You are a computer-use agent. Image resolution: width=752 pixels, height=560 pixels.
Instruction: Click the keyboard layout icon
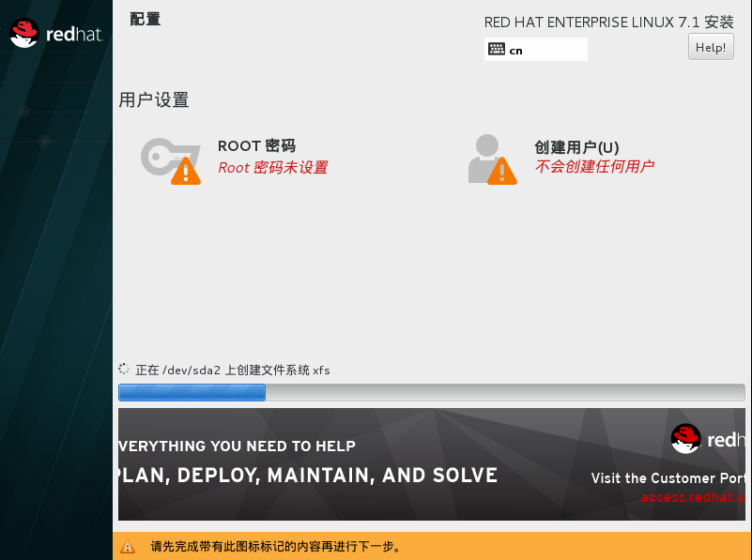point(497,50)
